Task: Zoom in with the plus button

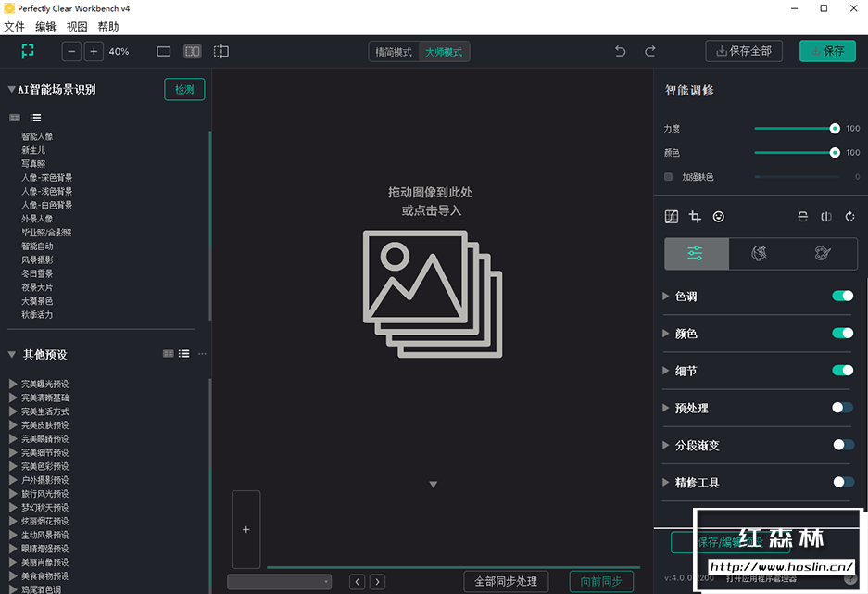Action: [94, 52]
